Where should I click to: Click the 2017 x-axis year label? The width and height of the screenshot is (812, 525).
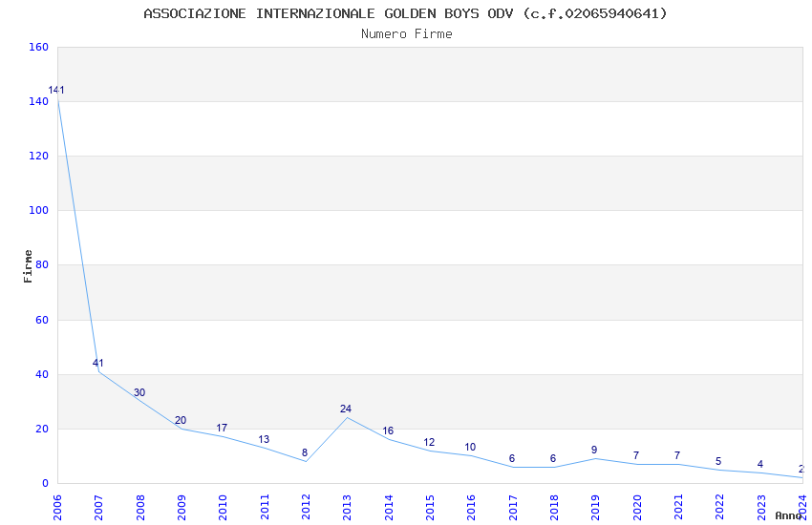coord(513,507)
